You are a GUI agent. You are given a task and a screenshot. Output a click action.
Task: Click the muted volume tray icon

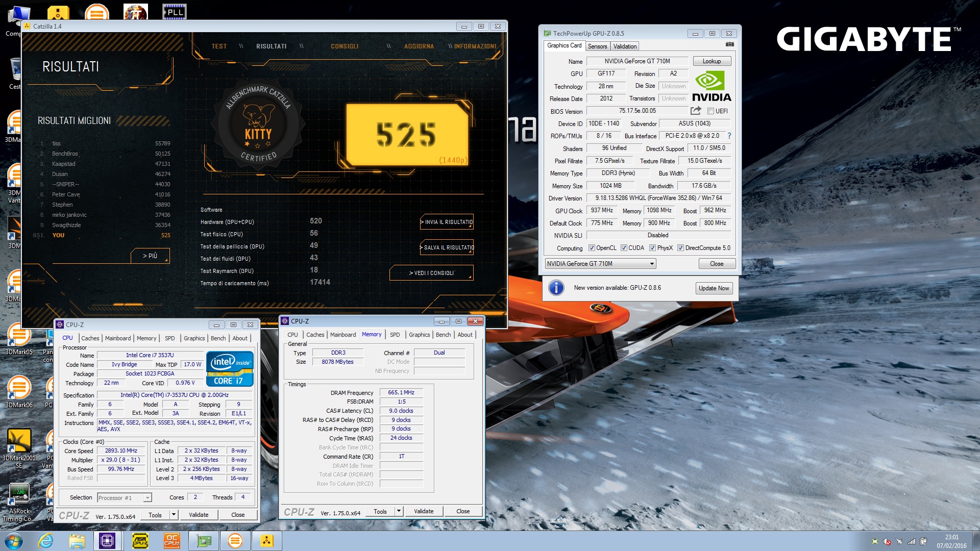coord(887,541)
